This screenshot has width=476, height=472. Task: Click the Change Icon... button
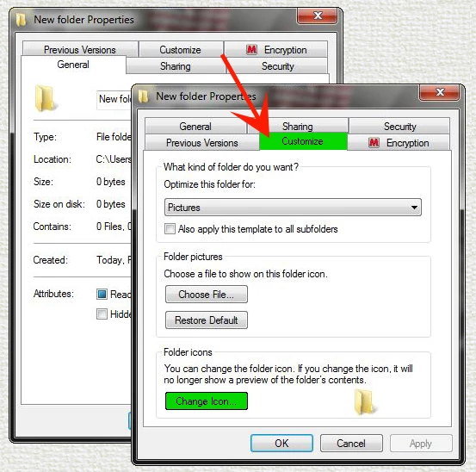pos(207,401)
